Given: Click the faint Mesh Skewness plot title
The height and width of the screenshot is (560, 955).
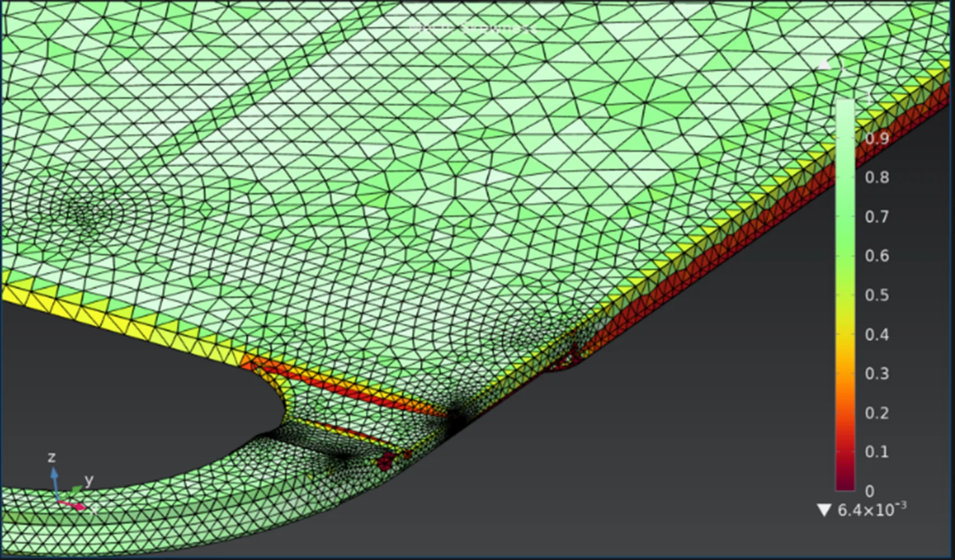Looking at the screenshot, I should (x=472, y=28).
